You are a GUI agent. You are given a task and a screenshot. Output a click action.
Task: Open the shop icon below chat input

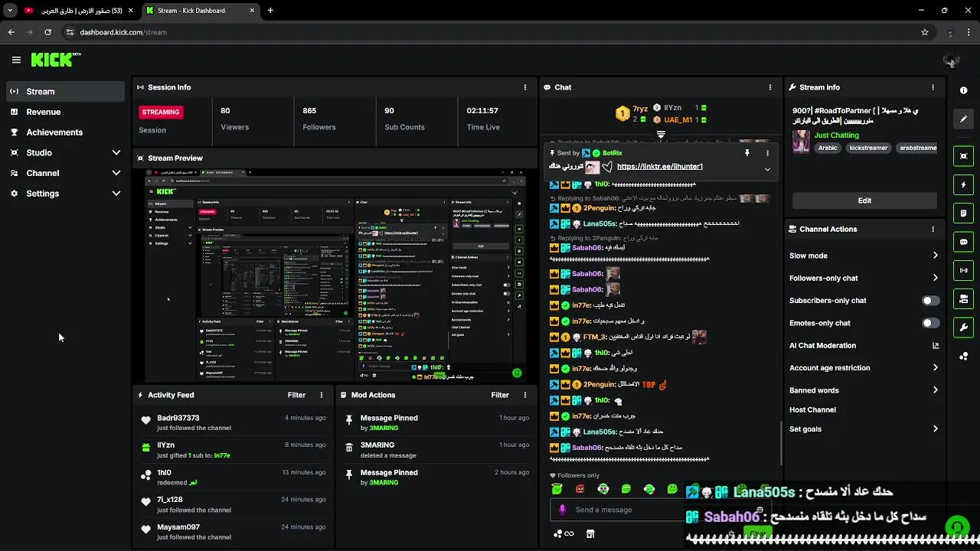[590, 533]
